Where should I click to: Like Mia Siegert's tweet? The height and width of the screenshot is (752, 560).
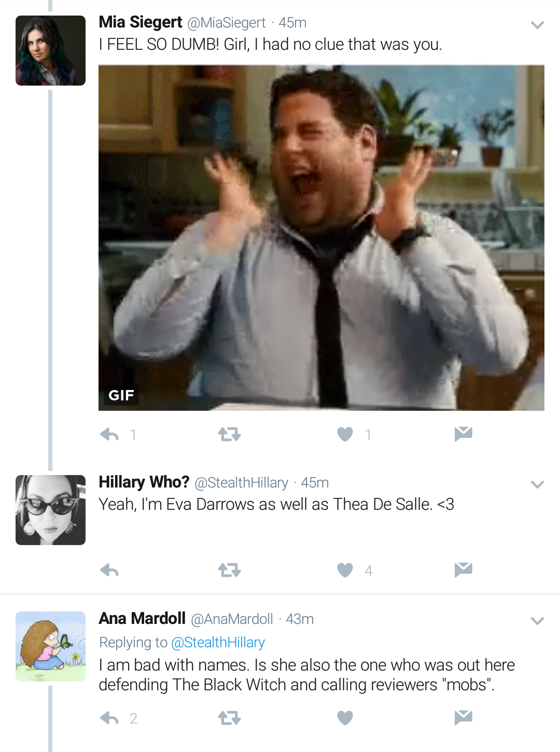tap(345, 434)
